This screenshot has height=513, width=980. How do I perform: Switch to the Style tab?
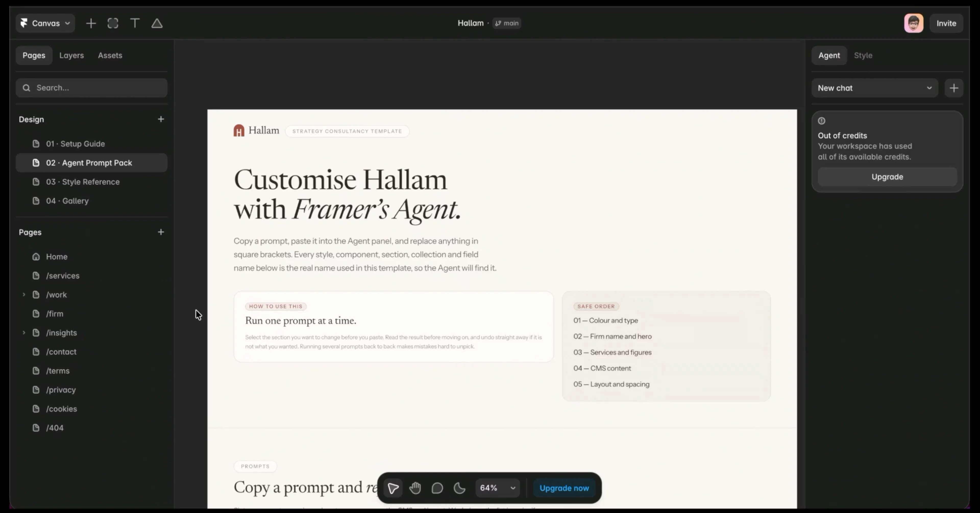[863, 56]
